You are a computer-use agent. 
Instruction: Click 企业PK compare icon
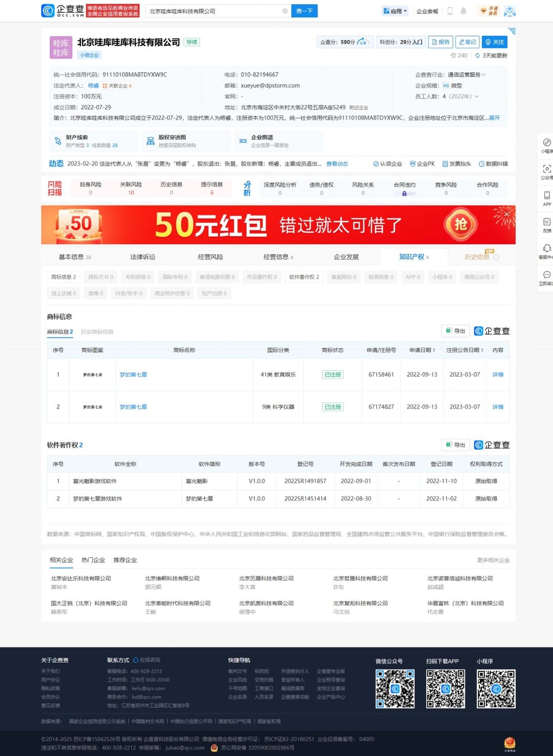tap(422, 164)
